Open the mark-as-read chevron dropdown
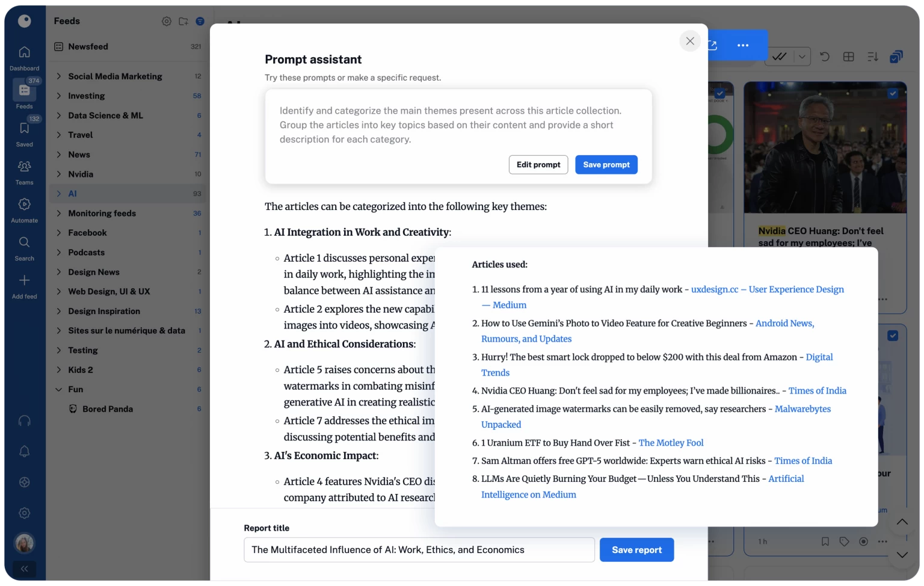 [802, 56]
